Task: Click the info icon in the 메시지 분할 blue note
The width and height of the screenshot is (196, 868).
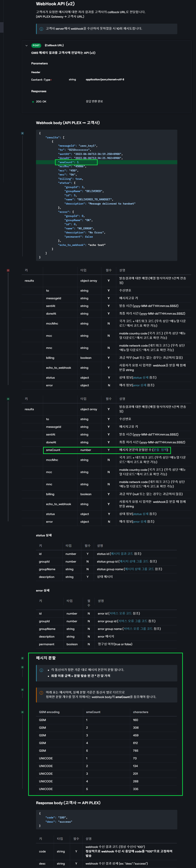Action: pyautogui.click(x=41, y=670)
